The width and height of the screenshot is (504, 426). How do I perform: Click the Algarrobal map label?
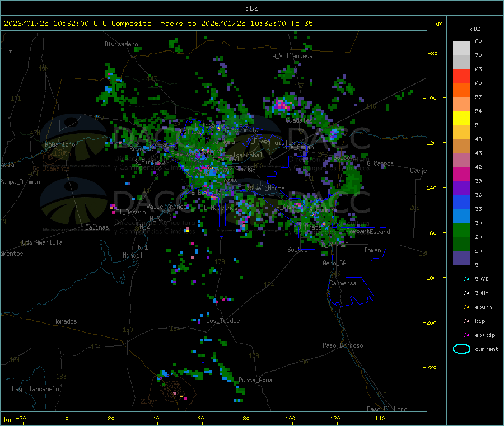(246, 155)
